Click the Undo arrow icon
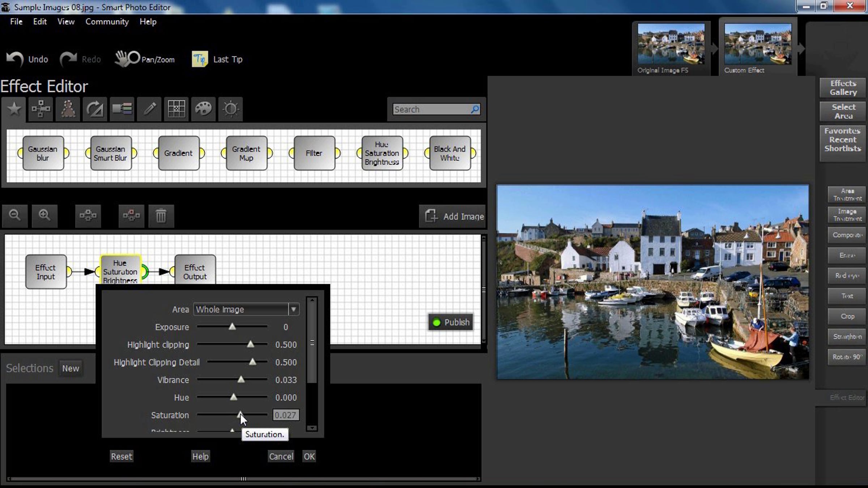The width and height of the screenshot is (868, 488). coord(15,59)
